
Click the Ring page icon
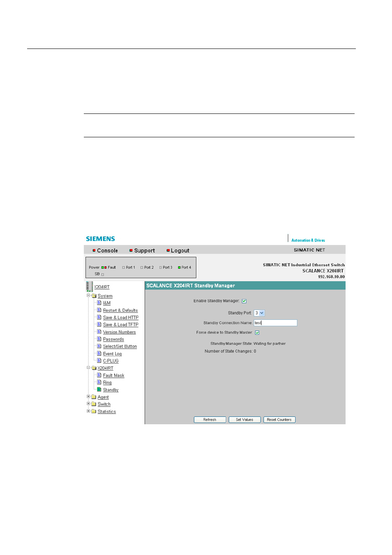click(99, 382)
